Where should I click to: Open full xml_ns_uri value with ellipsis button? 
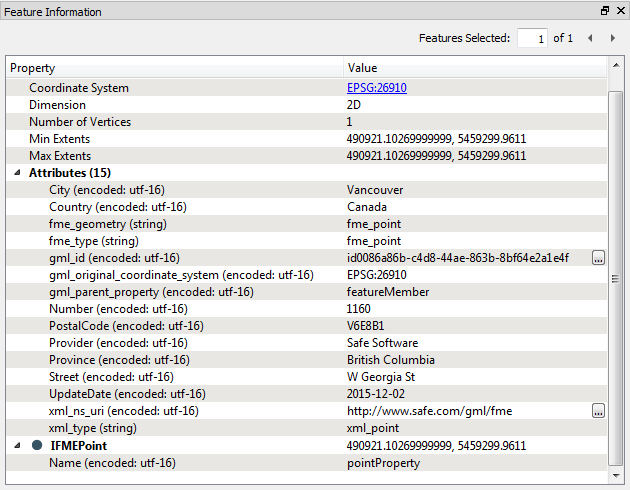[x=598, y=411]
